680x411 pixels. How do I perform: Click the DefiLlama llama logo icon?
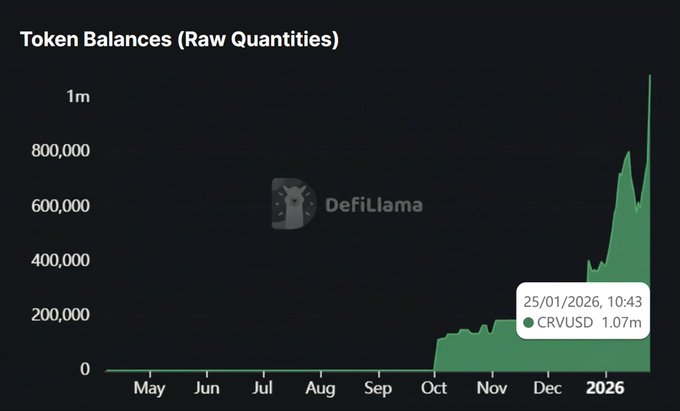pyautogui.click(x=293, y=204)
